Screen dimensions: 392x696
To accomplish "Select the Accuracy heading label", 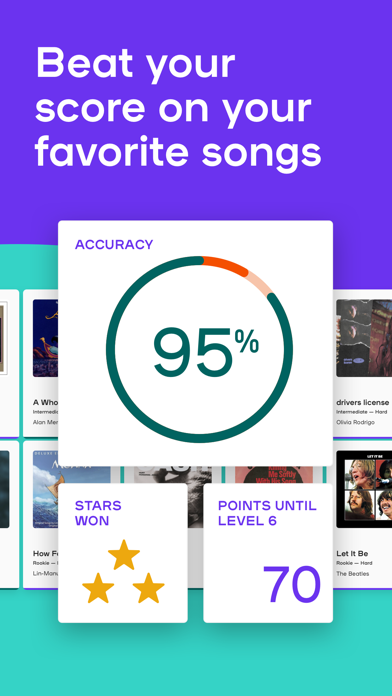I will pos(114,244).
